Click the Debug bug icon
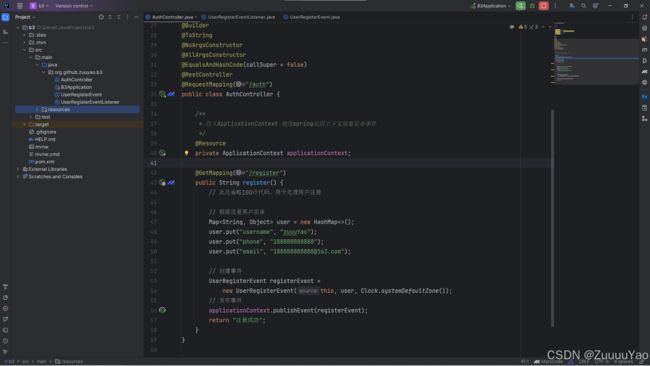The width and height of the screenshot is (650, 366). point(532,6)
